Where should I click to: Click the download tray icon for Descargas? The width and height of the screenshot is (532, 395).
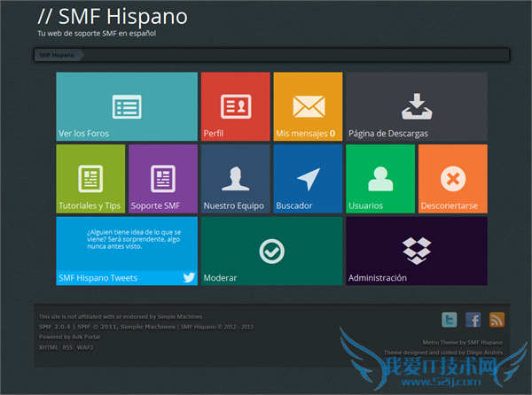(x=417, y=106)
